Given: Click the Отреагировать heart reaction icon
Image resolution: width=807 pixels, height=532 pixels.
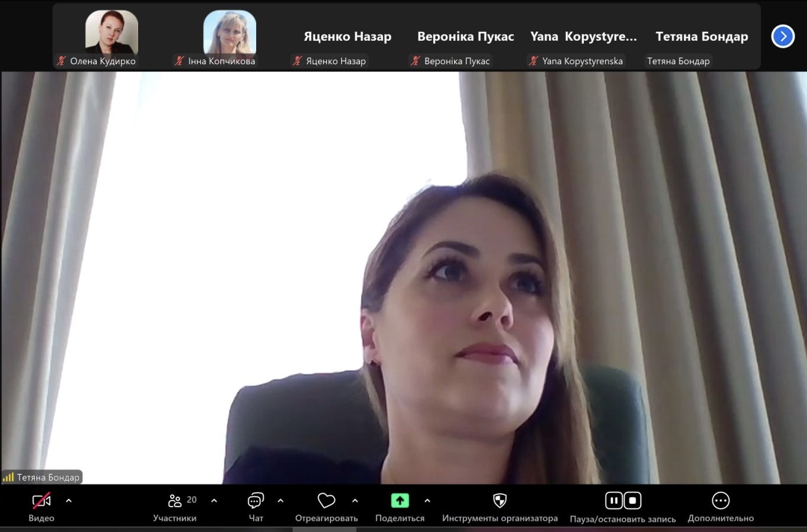Looking at the screenshot, I should (x=326, y=501).
